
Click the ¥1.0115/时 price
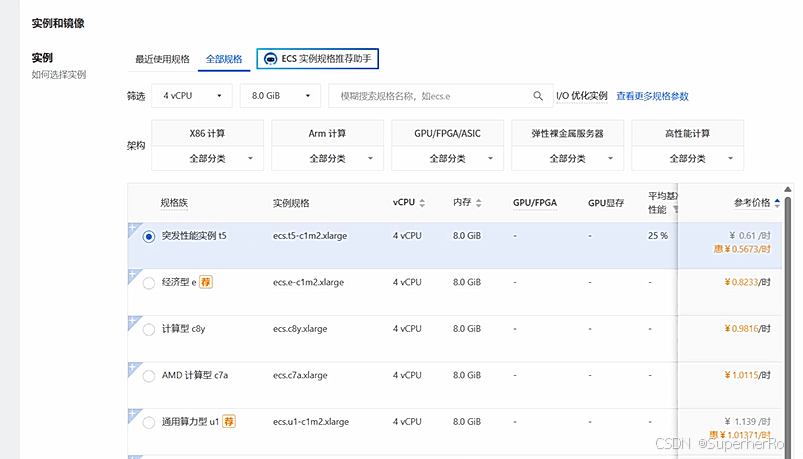(x=747, y=375)
